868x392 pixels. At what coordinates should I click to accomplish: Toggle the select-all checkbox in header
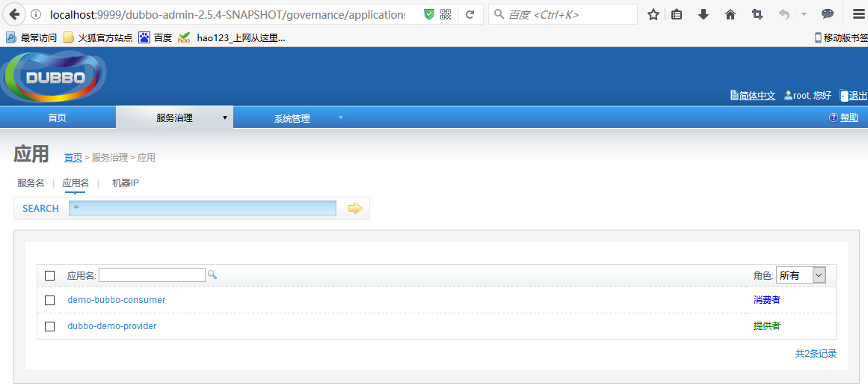[x=50, y=275]
